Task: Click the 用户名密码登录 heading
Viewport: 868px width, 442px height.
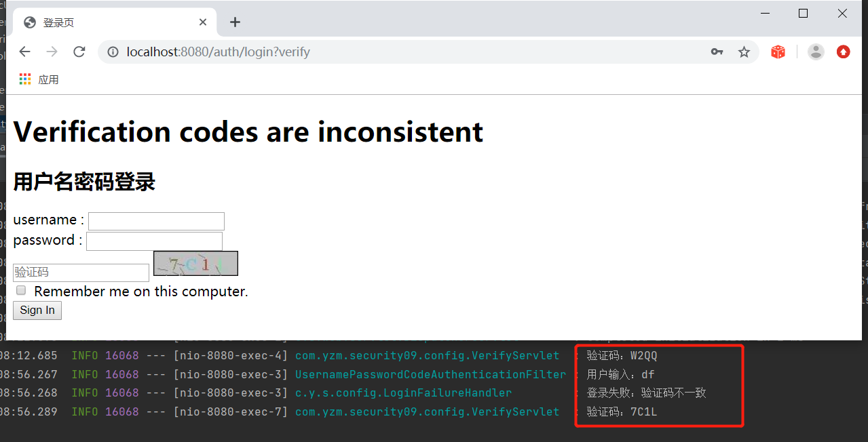Action: point(84,182)
